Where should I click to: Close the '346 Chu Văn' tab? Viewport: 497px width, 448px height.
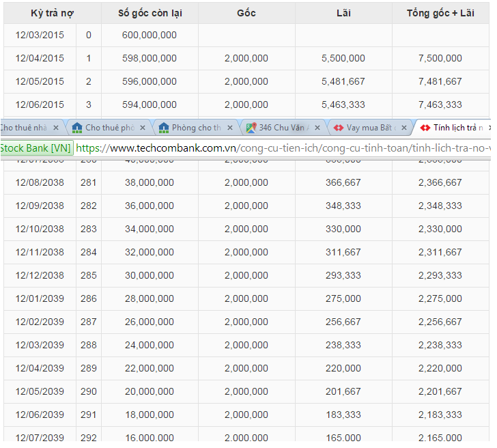[x=317, y=128]
